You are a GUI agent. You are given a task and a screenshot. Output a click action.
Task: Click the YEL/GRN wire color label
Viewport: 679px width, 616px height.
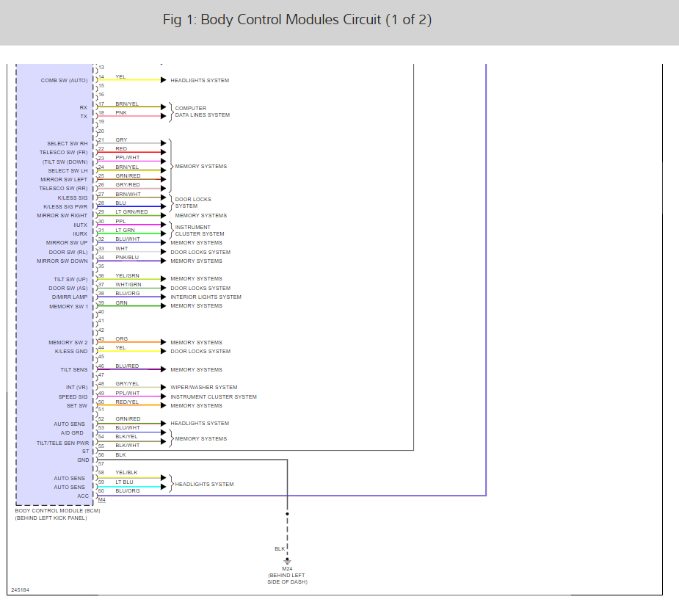click(127, 276)
